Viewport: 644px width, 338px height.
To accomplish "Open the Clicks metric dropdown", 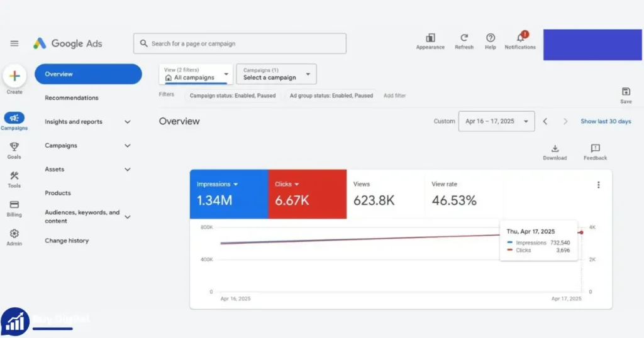I will tap(287, 184).
